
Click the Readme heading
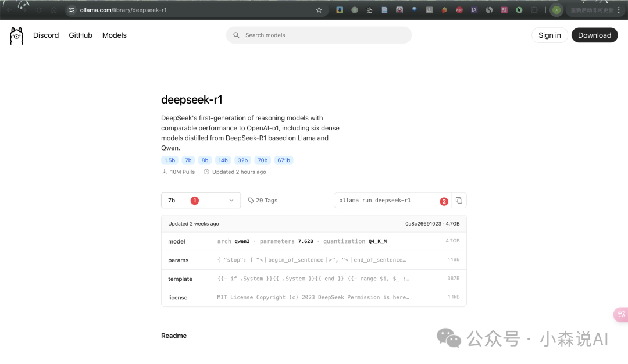tap(174, 336)
